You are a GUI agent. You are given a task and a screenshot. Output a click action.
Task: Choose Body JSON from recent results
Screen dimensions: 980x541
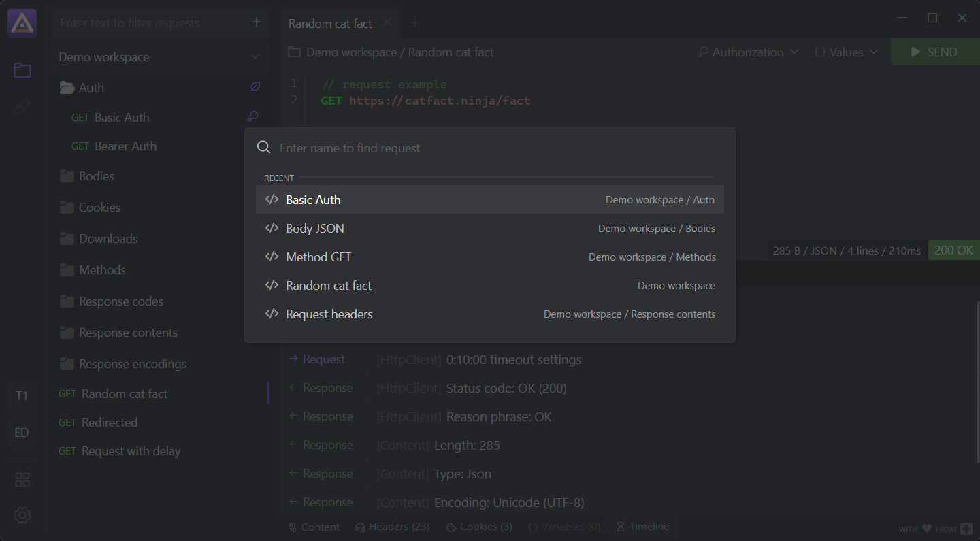tap(490, 228)
